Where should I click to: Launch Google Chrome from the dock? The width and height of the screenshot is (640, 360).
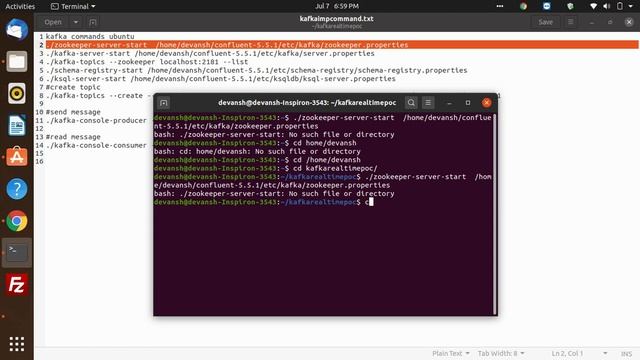point(17,221)
